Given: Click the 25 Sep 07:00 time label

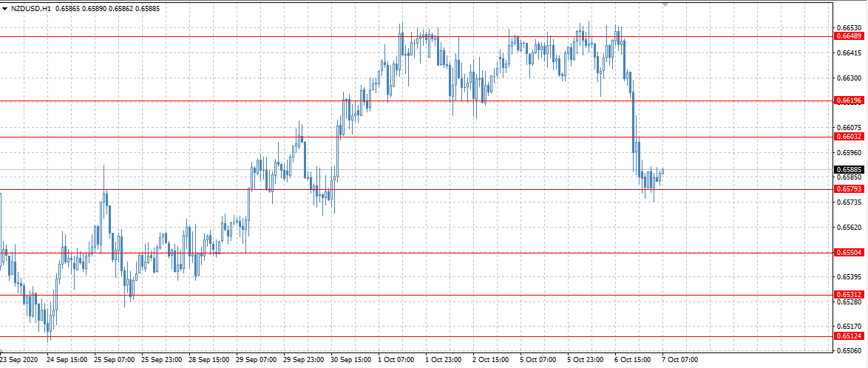Looking at the screenshot, I should [113, 360].
